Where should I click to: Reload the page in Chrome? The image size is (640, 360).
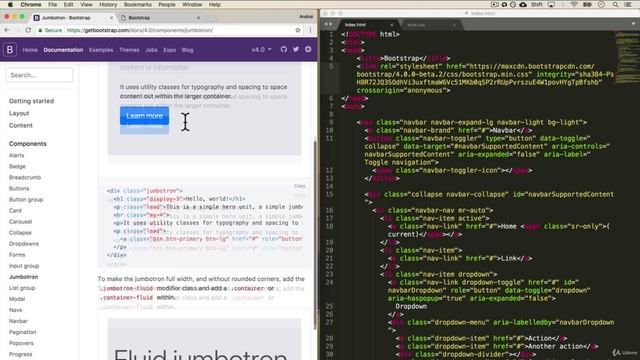pyautogui.click(x=28, y=30)
